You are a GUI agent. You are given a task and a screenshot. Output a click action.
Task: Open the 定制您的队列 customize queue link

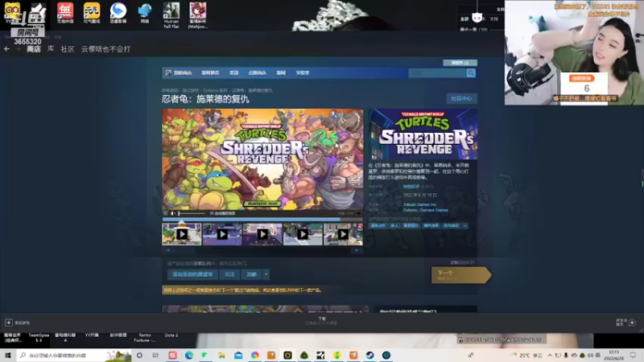[x=462, y=262]
